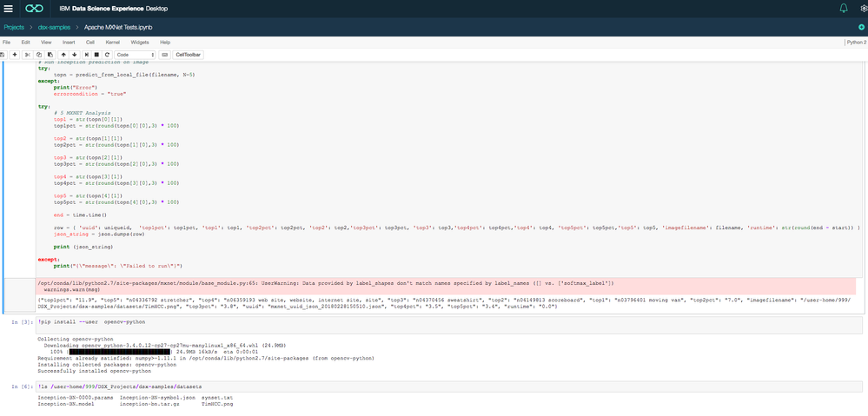Click the json_string = json.dumps(row) line

(x=99, y=234)
